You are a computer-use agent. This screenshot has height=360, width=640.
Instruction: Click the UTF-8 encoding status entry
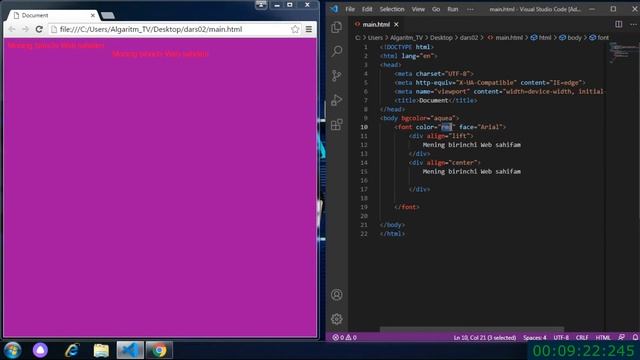click(561, 338)
